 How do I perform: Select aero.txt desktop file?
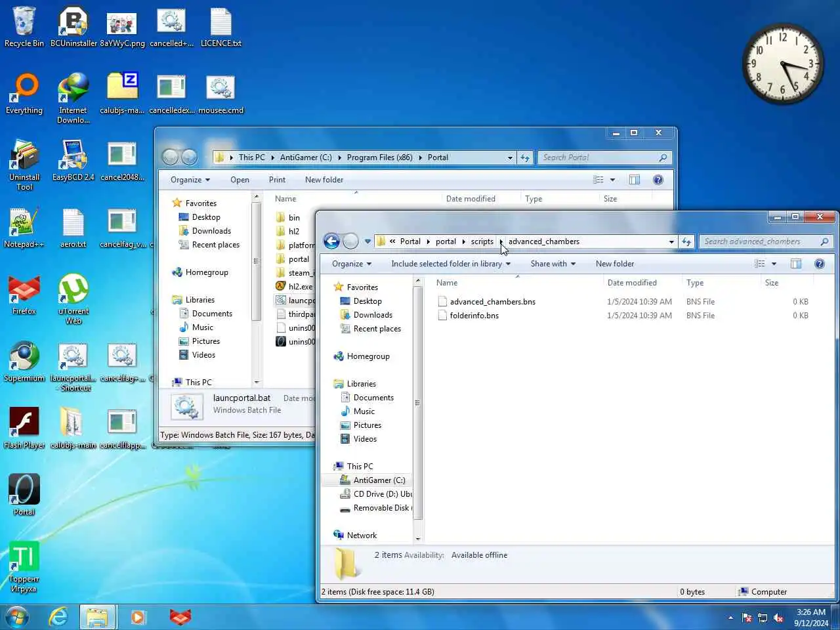[73, 228]
